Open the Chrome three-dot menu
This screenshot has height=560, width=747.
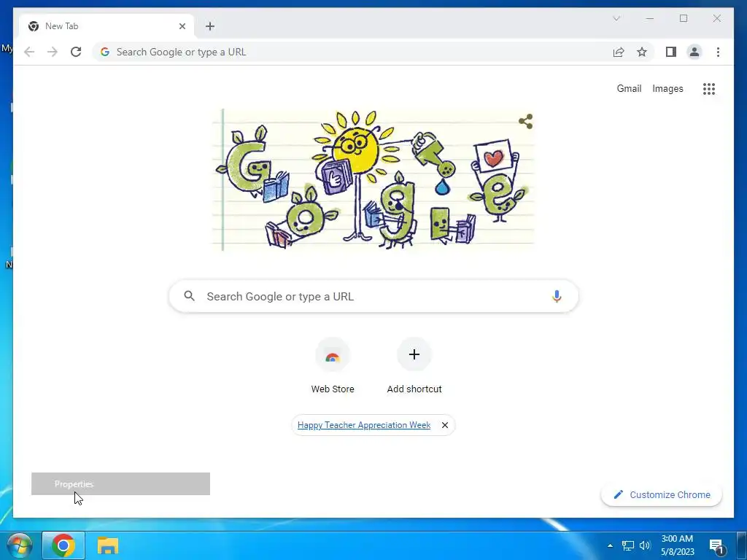[718, 52]
